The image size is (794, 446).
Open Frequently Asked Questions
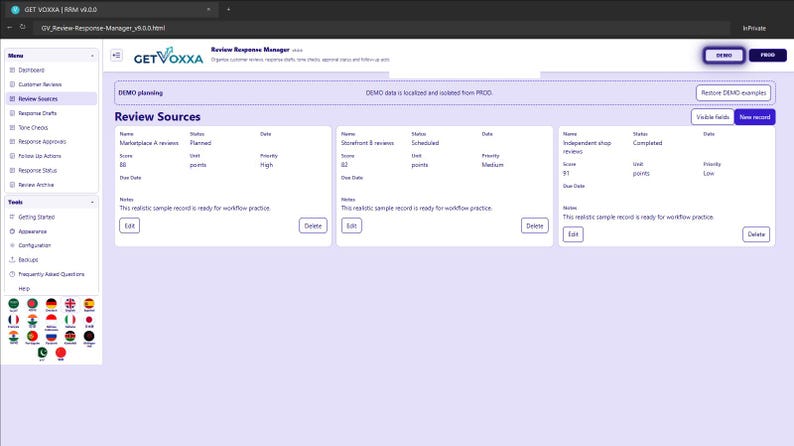click(51, 274)
